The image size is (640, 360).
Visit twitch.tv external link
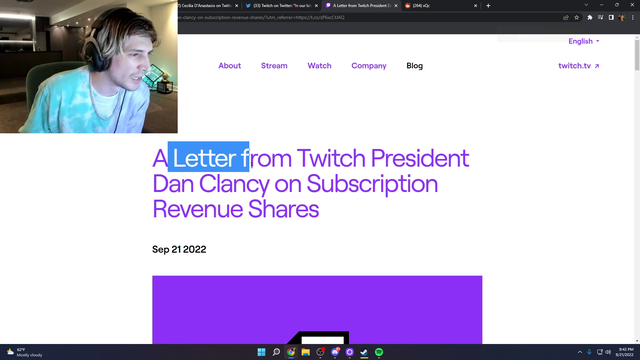pyautogui.click(x=578, y=66)
